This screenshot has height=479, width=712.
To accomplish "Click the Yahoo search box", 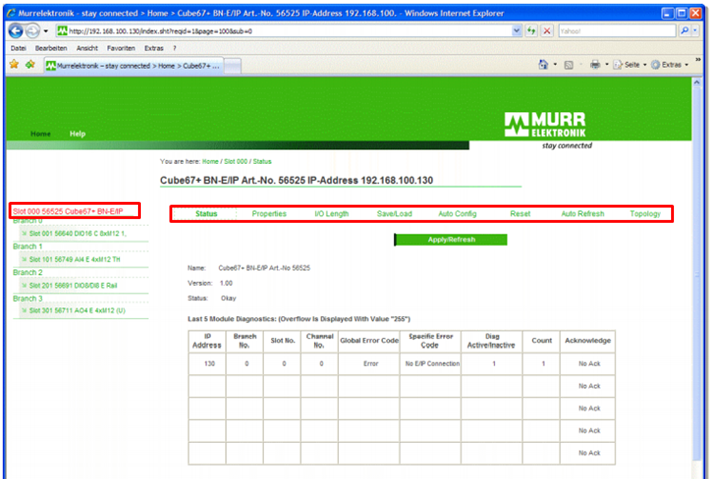I will 617,31.
